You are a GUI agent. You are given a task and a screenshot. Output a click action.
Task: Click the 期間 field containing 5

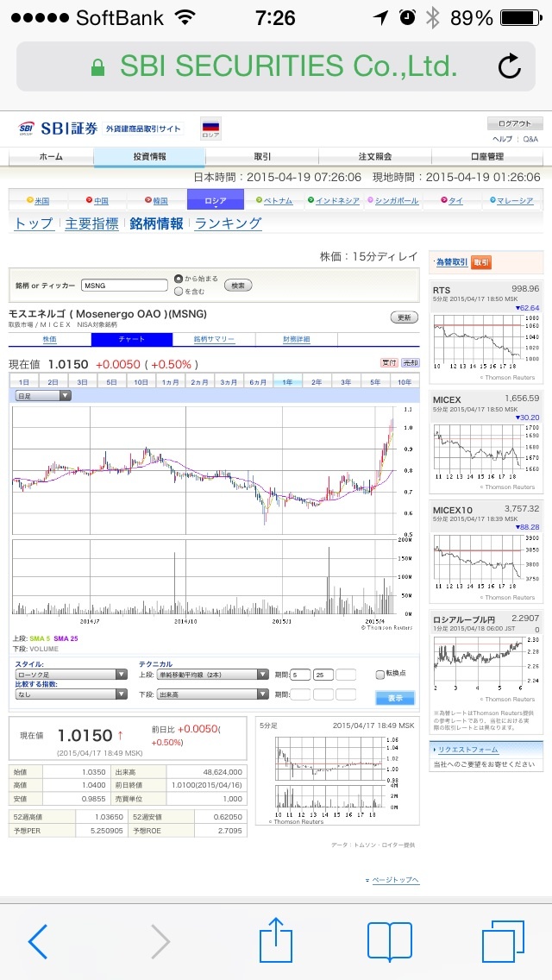click(x=301, y=675)
